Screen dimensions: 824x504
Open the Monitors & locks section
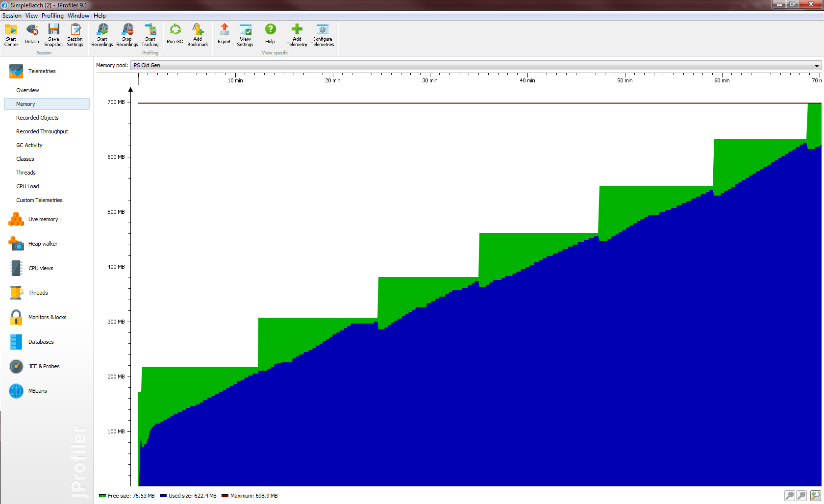[x=47, y=317]
